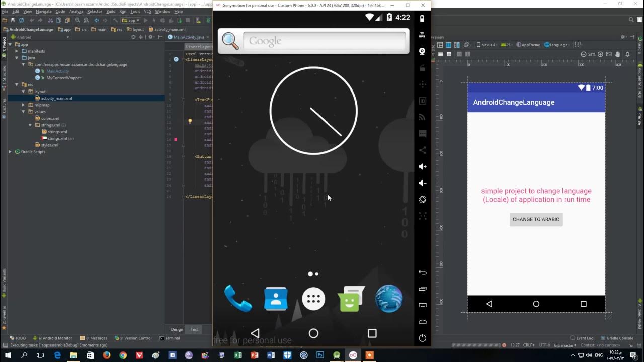The image size is (644, 362).
Task: Tap the emulator Recents square button
Action: tap(372, 333)
